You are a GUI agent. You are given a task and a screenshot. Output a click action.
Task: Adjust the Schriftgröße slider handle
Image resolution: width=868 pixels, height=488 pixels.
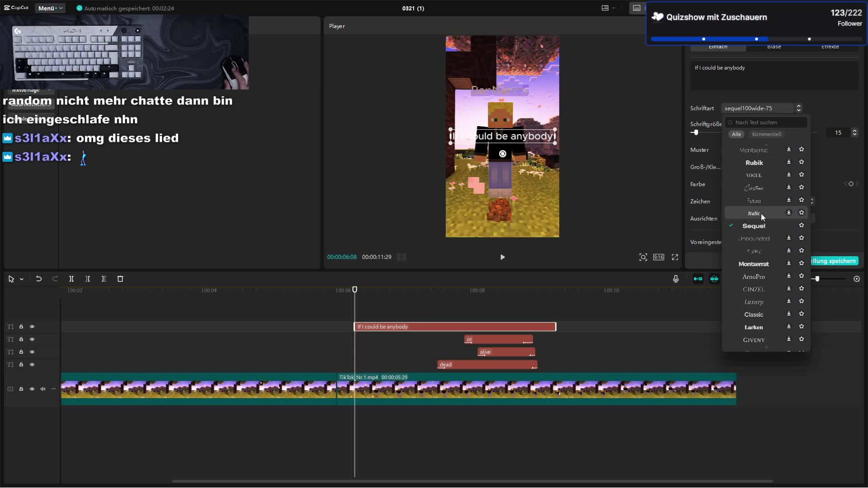click(x=696, y=132)
